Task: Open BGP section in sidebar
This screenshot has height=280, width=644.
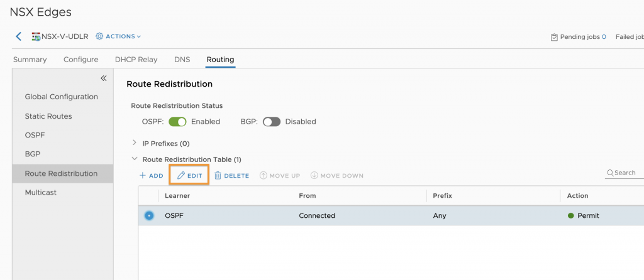Action: tap(33, 154)
